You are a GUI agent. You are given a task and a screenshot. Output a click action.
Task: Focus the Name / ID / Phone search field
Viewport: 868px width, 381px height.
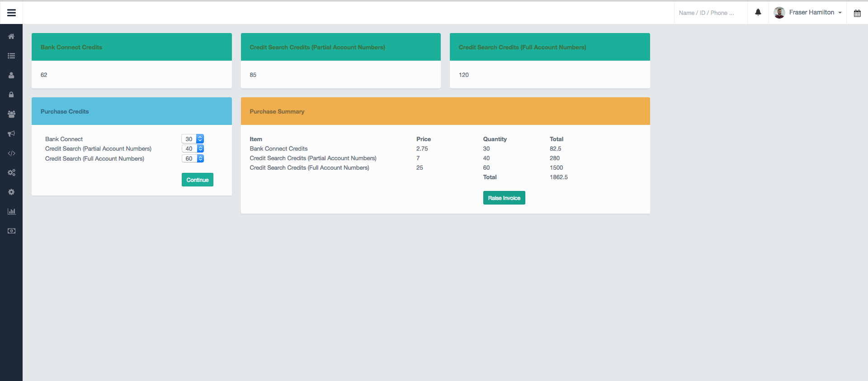(x=710, y=13)
